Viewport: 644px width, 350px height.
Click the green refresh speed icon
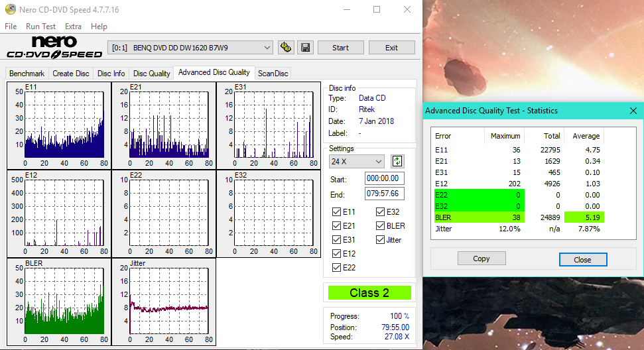click(x=397, y=161)
